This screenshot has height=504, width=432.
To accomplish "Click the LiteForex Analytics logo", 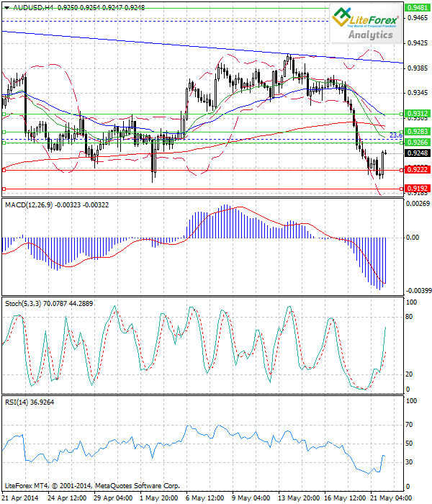I will tap(365, 23).
